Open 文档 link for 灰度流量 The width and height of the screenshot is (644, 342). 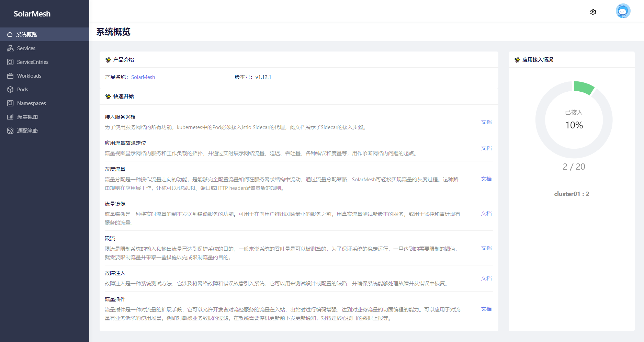coord(486,179)
